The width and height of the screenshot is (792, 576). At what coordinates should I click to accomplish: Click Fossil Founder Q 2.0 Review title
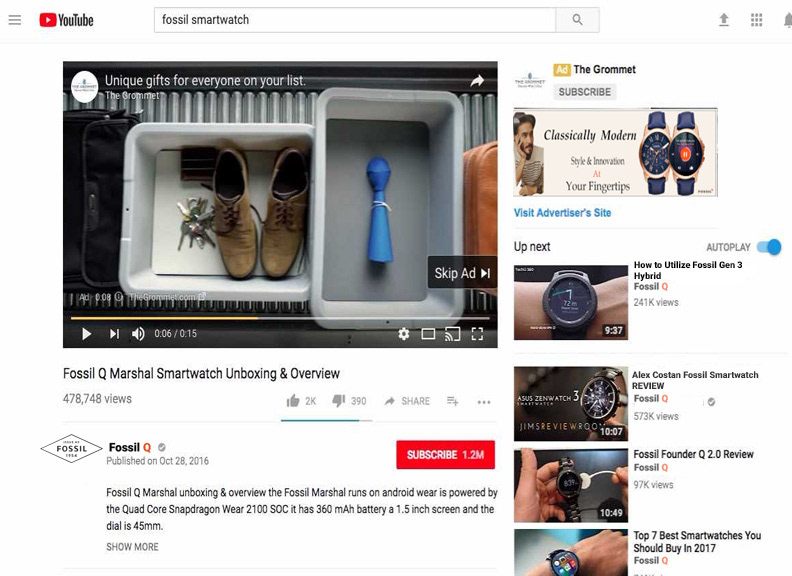(x=694, y=454)
